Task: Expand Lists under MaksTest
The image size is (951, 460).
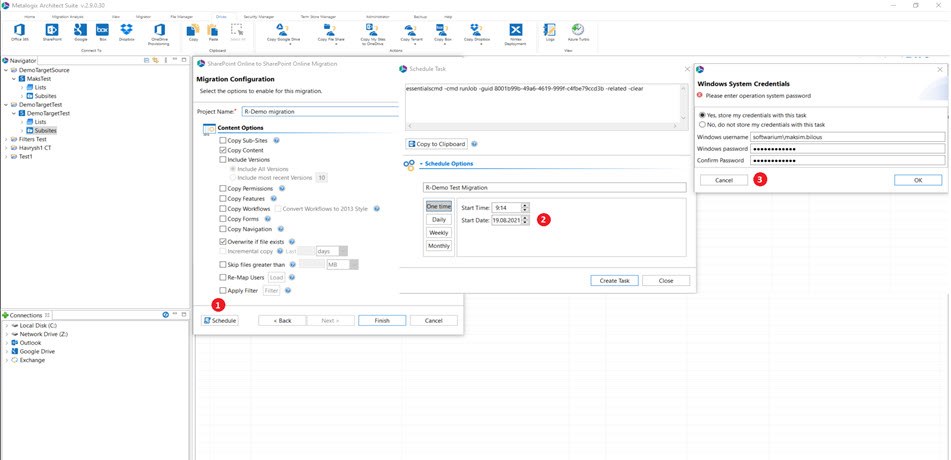Action: tap(22, 87)
